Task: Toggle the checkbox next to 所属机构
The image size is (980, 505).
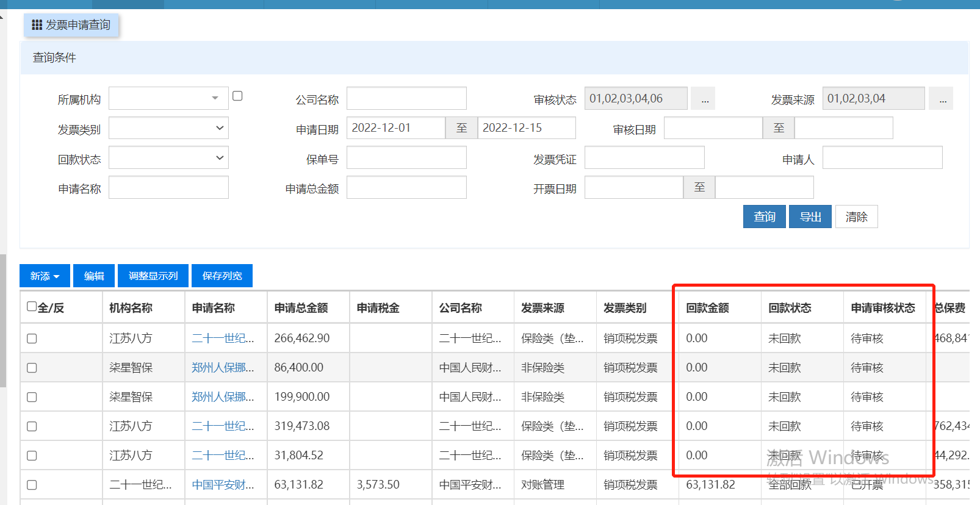Action: [237, 96]
